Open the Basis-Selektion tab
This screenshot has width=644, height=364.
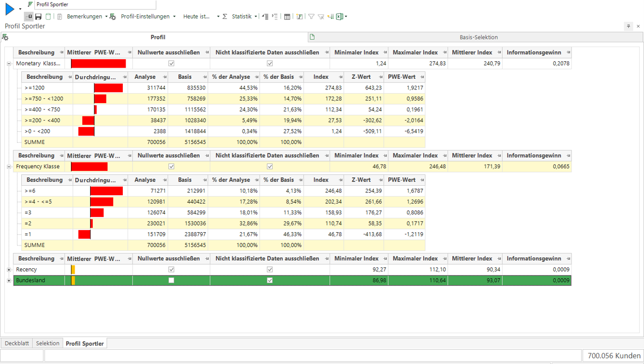pos(478,37)
